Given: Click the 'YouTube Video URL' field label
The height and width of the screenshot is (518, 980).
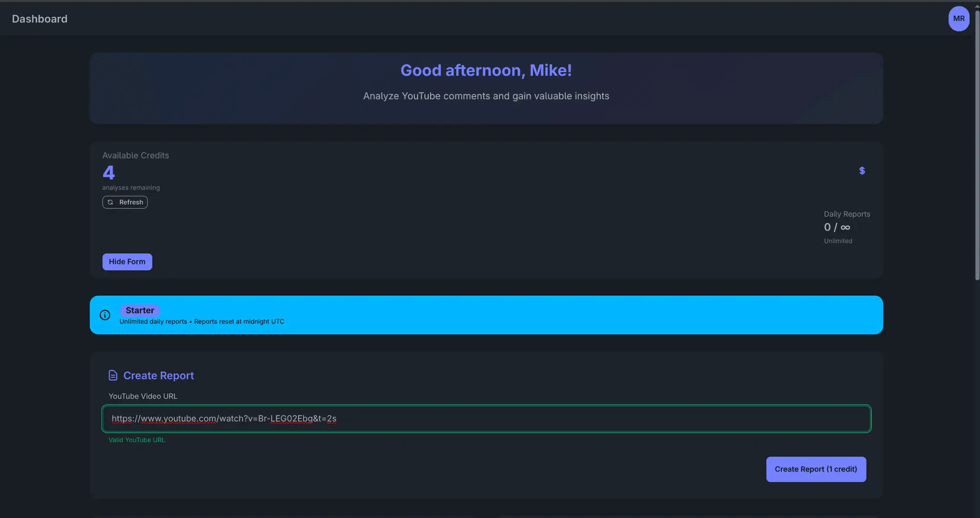Looking at the screenshot, I should [x=143, y=396].
